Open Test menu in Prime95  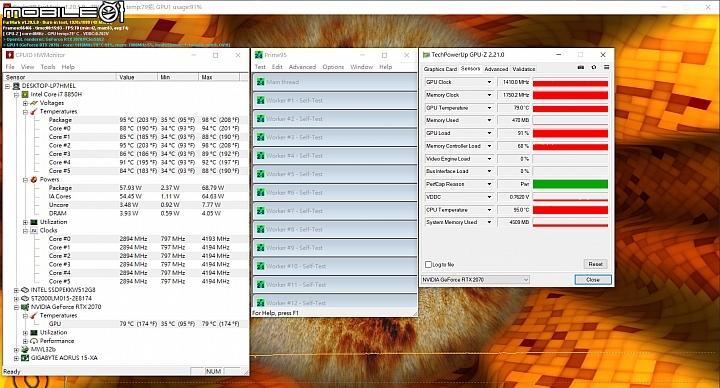pos(260,67)
